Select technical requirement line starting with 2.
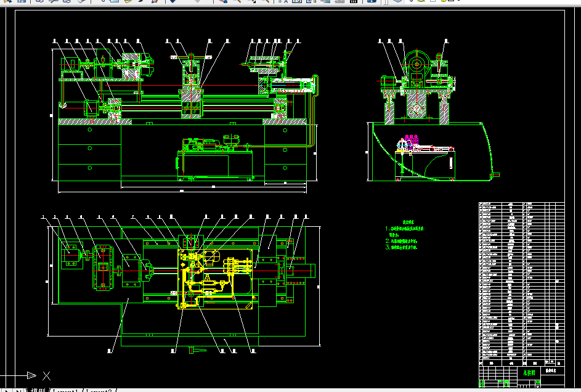The width and height of the screenshot is (581, 392). pos(401,241)
